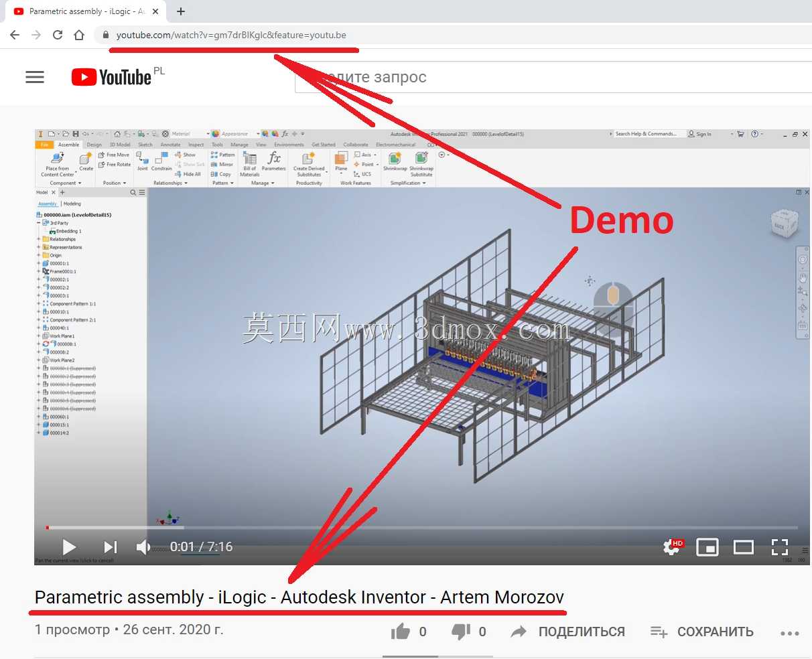
Task: Click СОХРАНИТЬ to save the video
Action: pos(702,632)
